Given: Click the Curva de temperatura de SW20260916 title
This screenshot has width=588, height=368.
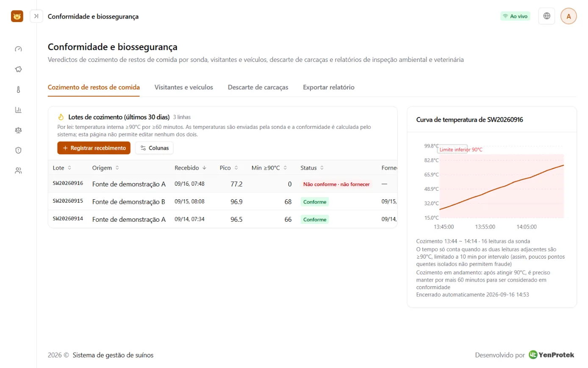Looking at the screenshot, I should pos(469,120).
